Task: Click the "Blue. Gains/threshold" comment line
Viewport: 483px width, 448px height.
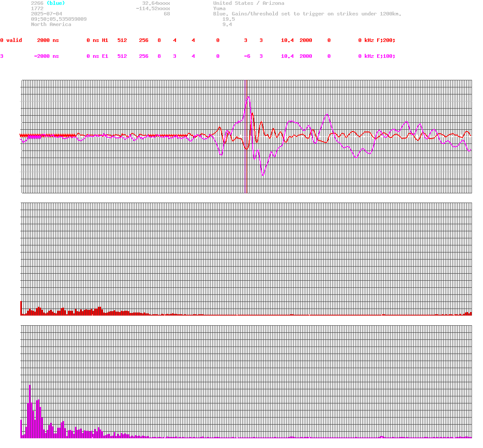Action: [307, 14]
